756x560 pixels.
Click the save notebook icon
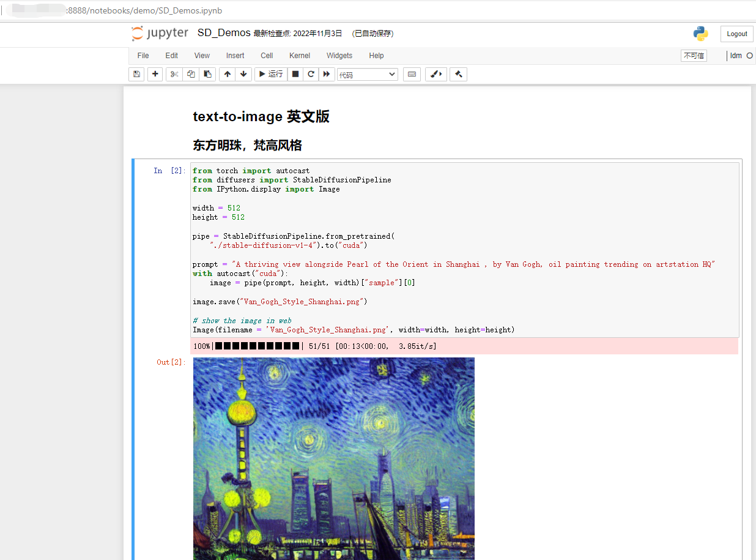pos(136,74)
